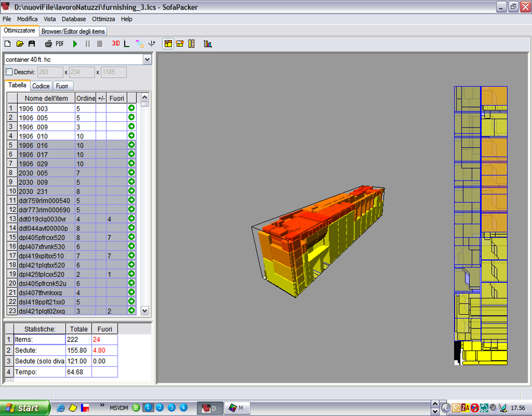Switch to MSVDM virtual desktop 2
The height and width of the screenshot is (416, 532).
(160, 407)
